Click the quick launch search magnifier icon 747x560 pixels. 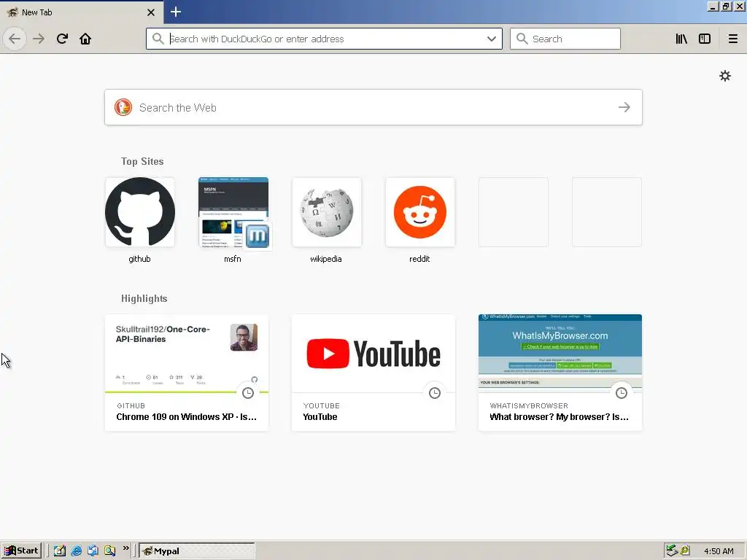pos(110,551)
